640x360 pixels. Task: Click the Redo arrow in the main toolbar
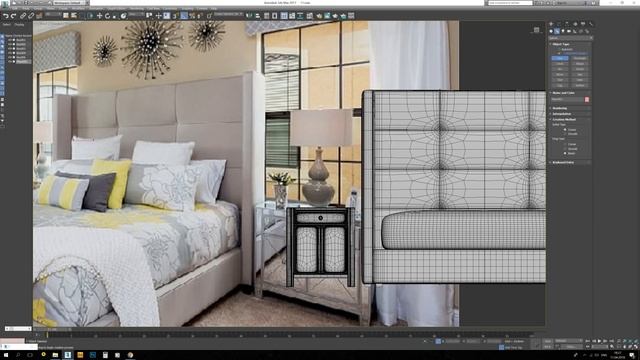coord(13,16)
